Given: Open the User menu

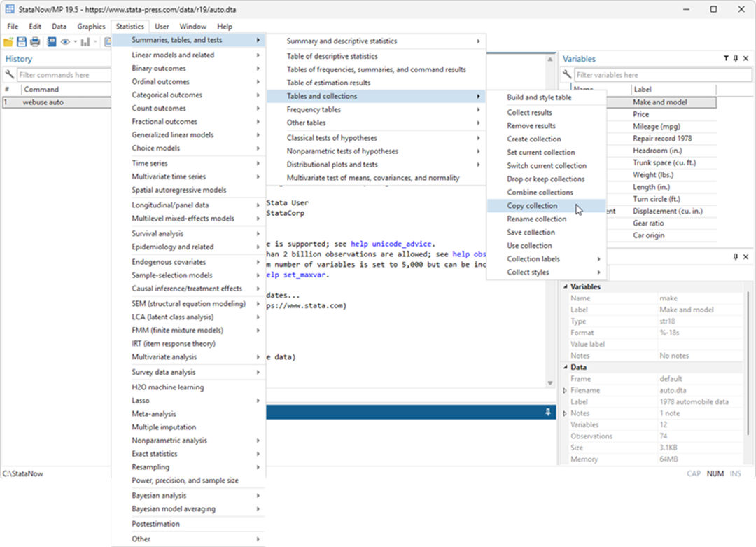Looking at the screenshot, I should coord(162,27).
